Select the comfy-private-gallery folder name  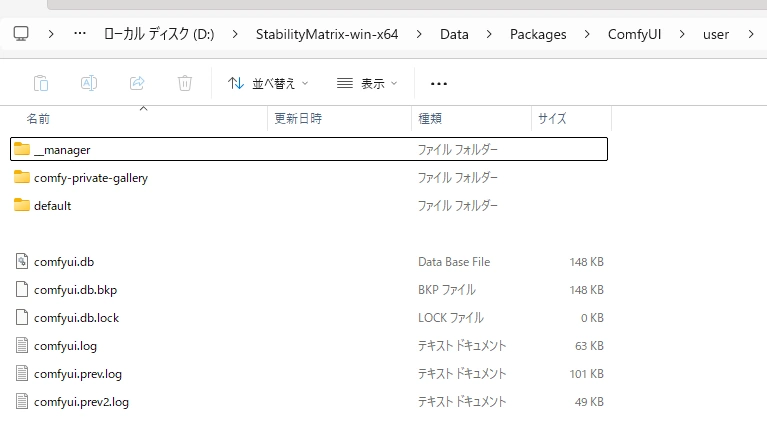tap(90, 178)
